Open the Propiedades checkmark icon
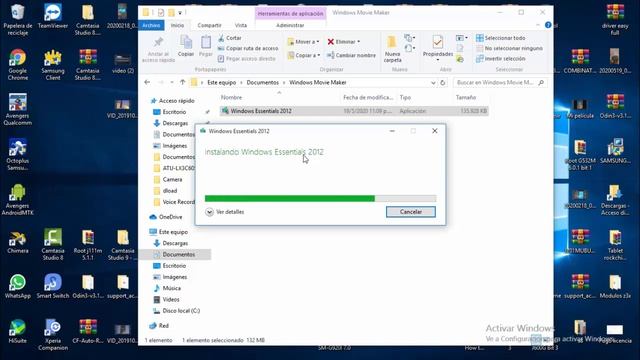 [x=438, y=42]
